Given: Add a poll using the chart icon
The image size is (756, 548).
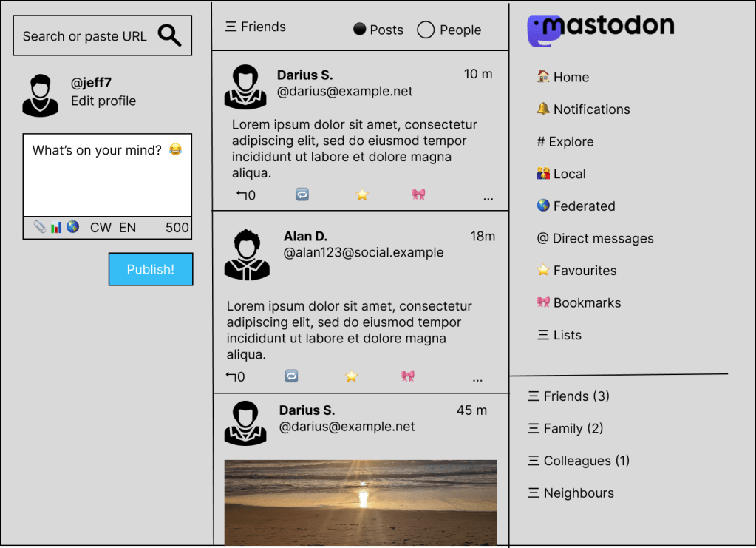Looking at the screenshot, I should click(x=56, y=227).
